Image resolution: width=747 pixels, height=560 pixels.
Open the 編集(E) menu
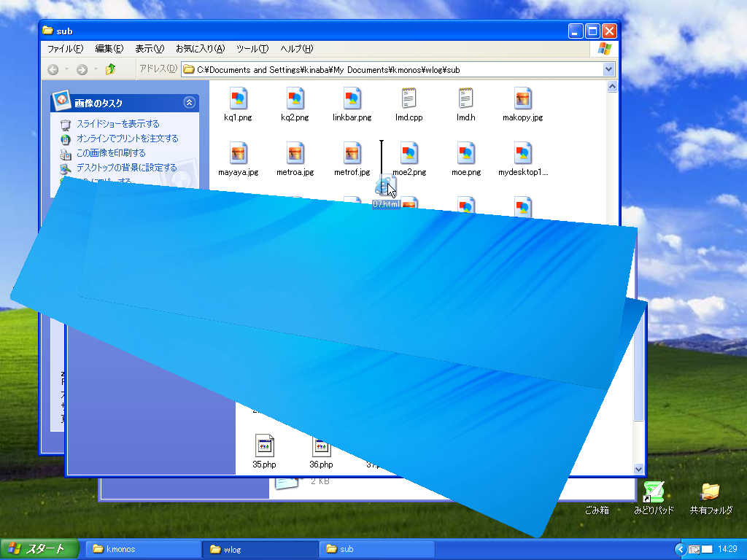(x=109, y=49)
